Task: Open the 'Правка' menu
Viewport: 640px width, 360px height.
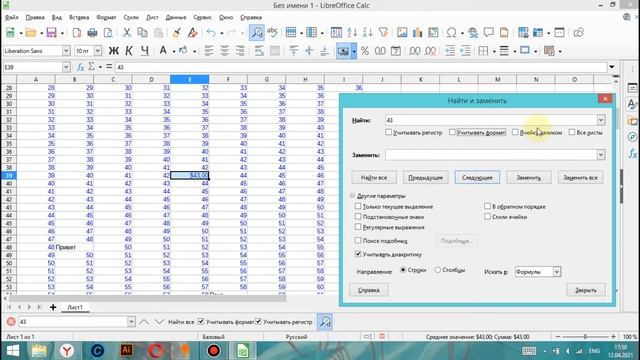Action: [35, 17]
